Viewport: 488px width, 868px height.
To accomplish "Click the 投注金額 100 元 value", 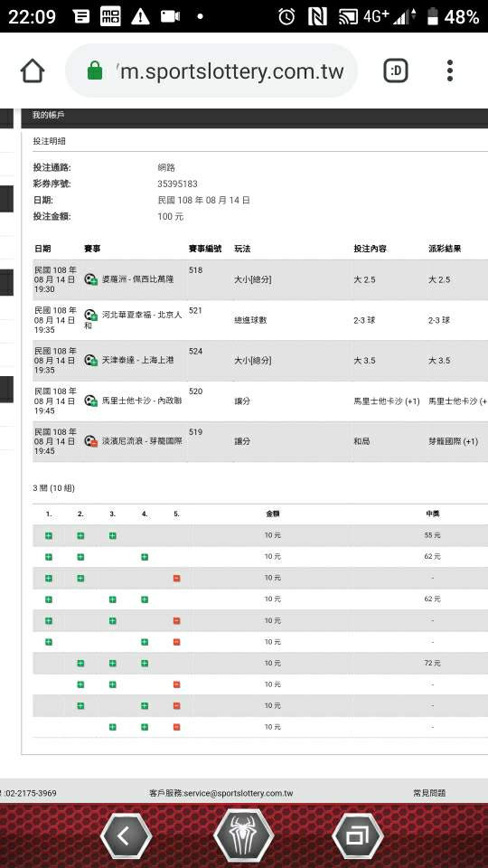I will click(x=171, y=216).
